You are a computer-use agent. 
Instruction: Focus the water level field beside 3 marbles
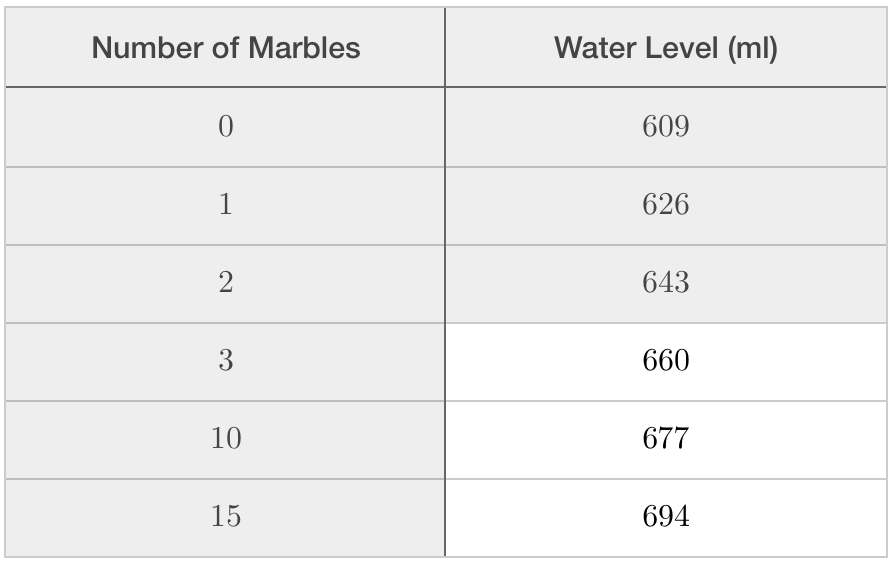pyautogui.click(x=666, y=361)
